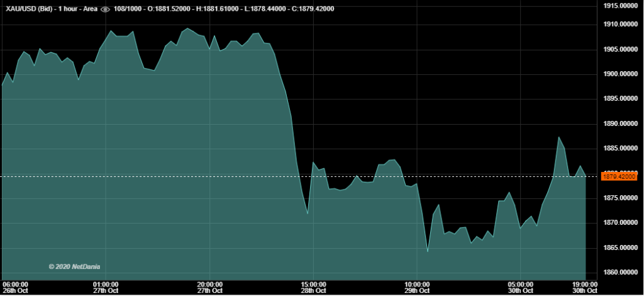The image size is (644, 296).
Task: Click the 1895.00000 price axis label
Action: pos(619,99)
